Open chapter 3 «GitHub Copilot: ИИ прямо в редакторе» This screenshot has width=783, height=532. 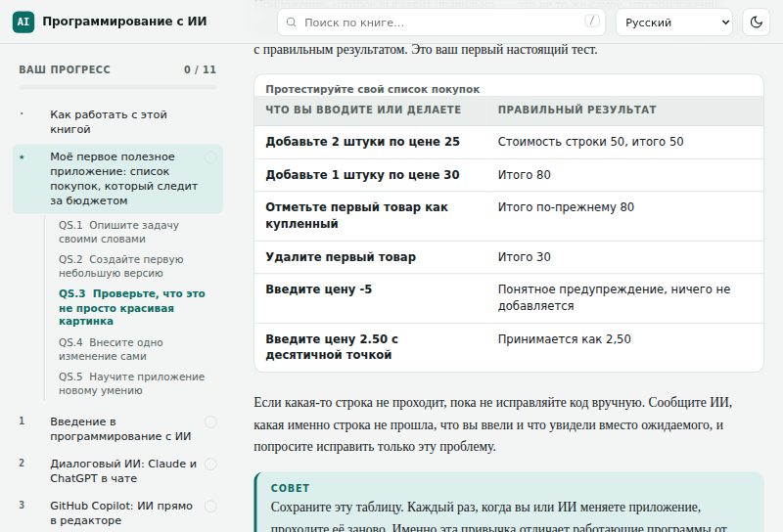point(117,512)
